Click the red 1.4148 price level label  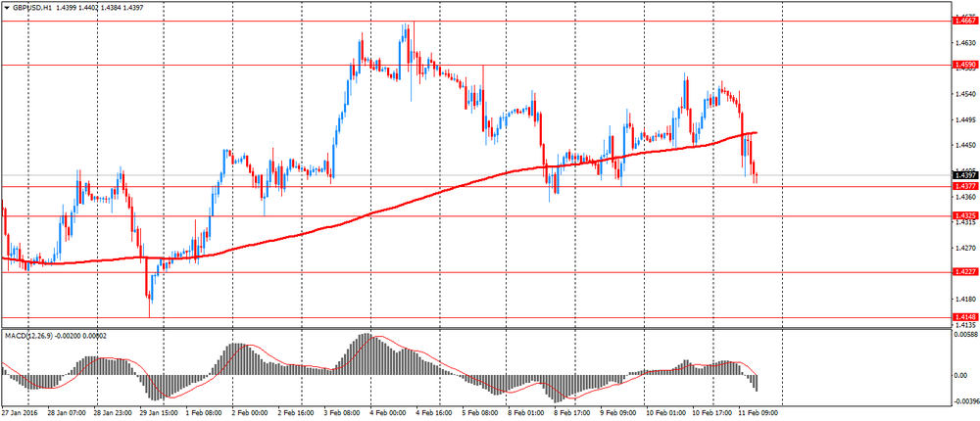(965, 317)
